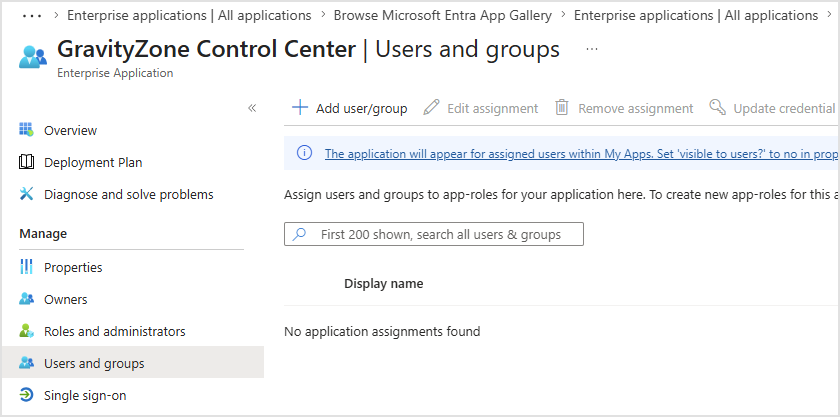Image resolution: width=840 pixels, height=417 pixels.
Task: Click the Users and groups sidebar icon
Action: [x=26, y=363]
